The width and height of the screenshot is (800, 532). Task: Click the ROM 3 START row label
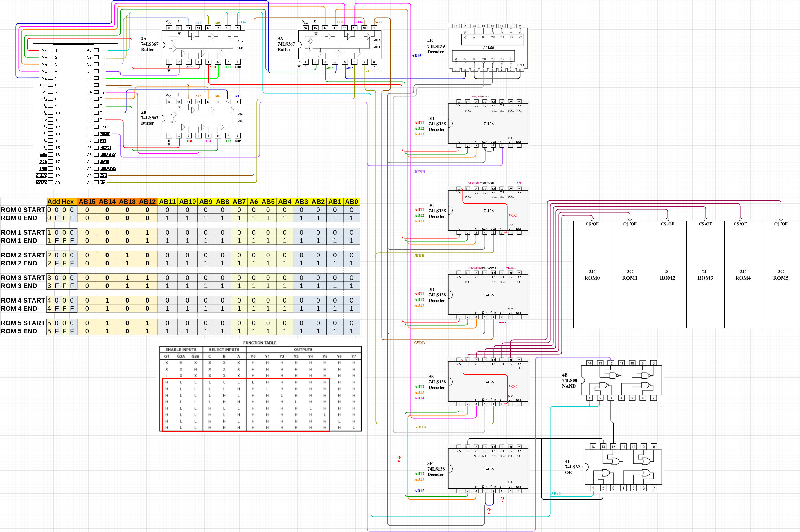pos(23,278)
